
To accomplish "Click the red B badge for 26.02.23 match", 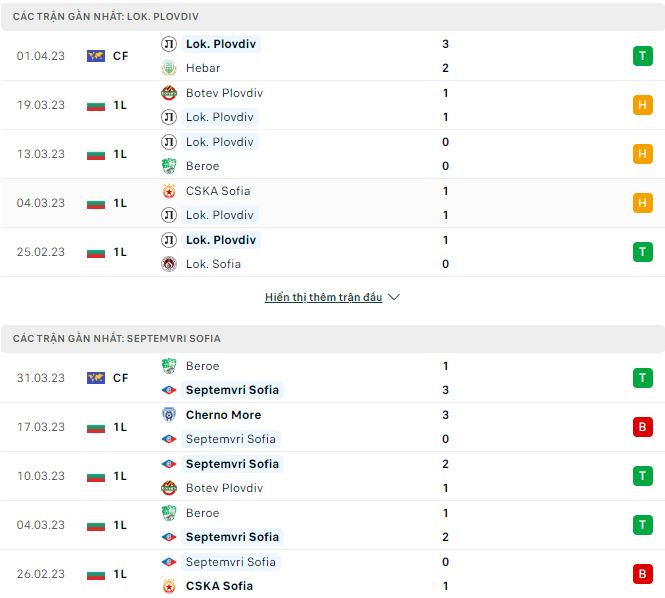I will tap(642, 574).
